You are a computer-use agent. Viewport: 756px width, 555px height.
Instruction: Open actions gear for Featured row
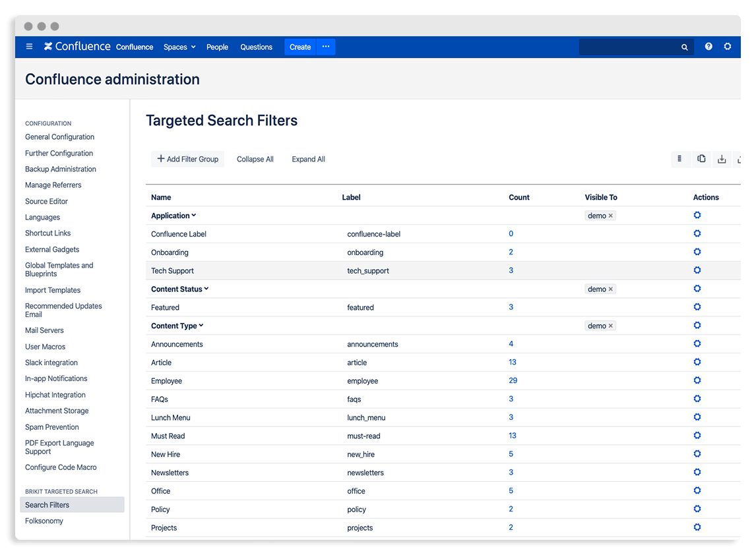(x=697, y=307)
